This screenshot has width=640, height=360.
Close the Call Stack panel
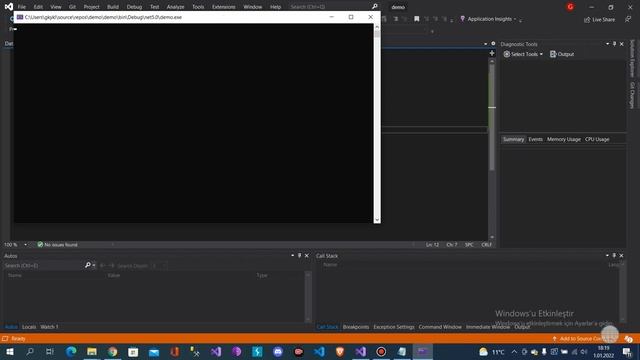621,256
